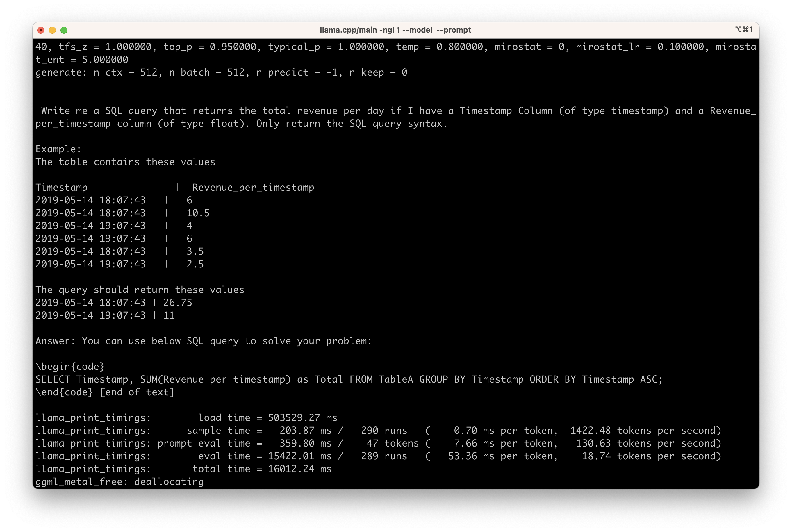Click the 18.74 tokens per second value
Screen dimensions: 792x532
pyautogui.click(x=596, y=456)
